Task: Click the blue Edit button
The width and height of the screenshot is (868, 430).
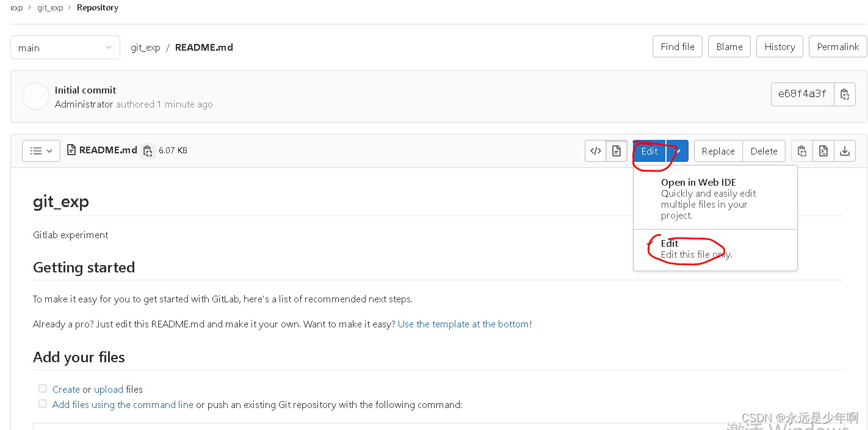Action: point(649,151)
